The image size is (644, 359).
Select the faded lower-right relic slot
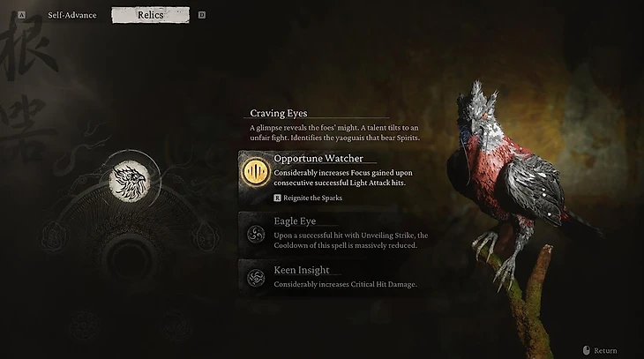pos(176,326)
